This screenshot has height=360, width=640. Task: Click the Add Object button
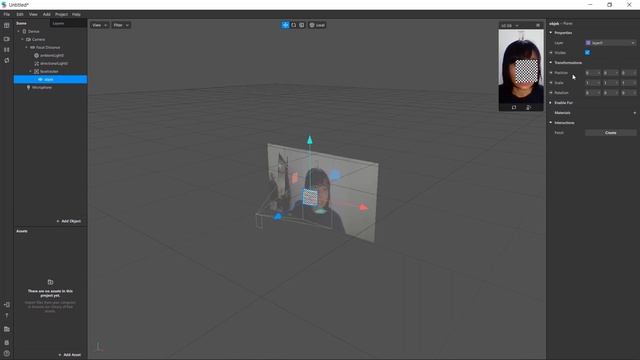point(69,221)
